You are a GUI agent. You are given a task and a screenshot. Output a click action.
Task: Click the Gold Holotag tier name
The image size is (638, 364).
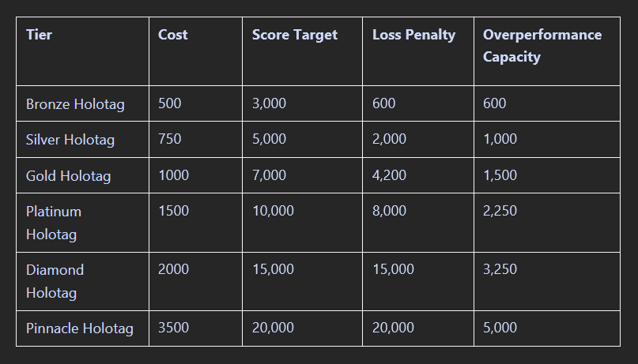pyautogui.click(x=68, y=176)
